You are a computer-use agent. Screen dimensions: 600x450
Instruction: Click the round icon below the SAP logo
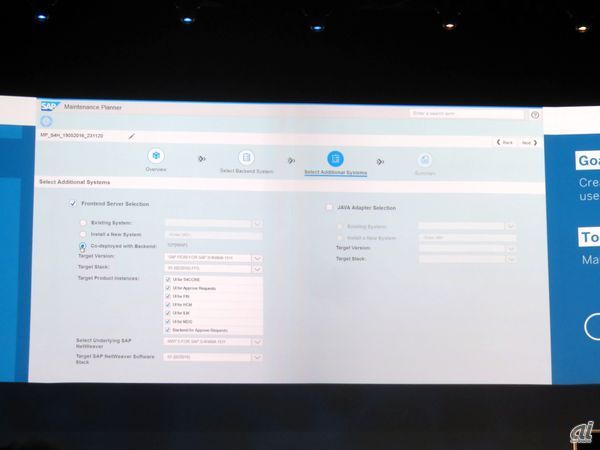[46, 121]
